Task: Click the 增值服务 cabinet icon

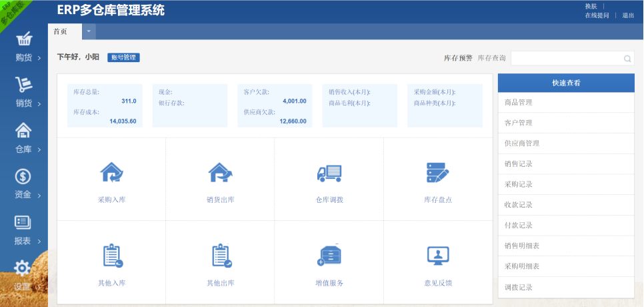Action: click(329, 255)
